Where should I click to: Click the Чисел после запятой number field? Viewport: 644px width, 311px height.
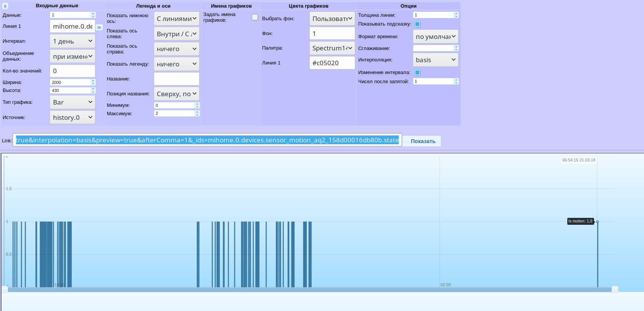[x=433, y=81]
